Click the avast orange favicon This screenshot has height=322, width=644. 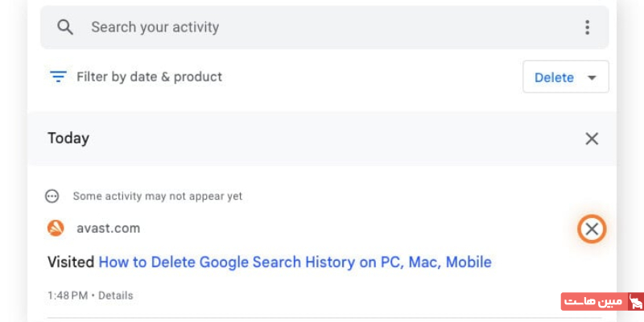click(56, 228)
